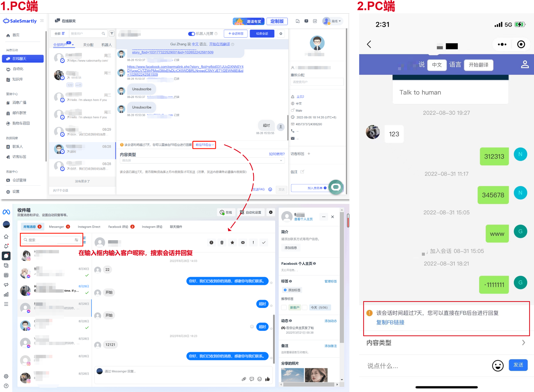Mark conversation done with the checkmark icon
The height and width of the screenshot is (392, 534).
(264, 243)
